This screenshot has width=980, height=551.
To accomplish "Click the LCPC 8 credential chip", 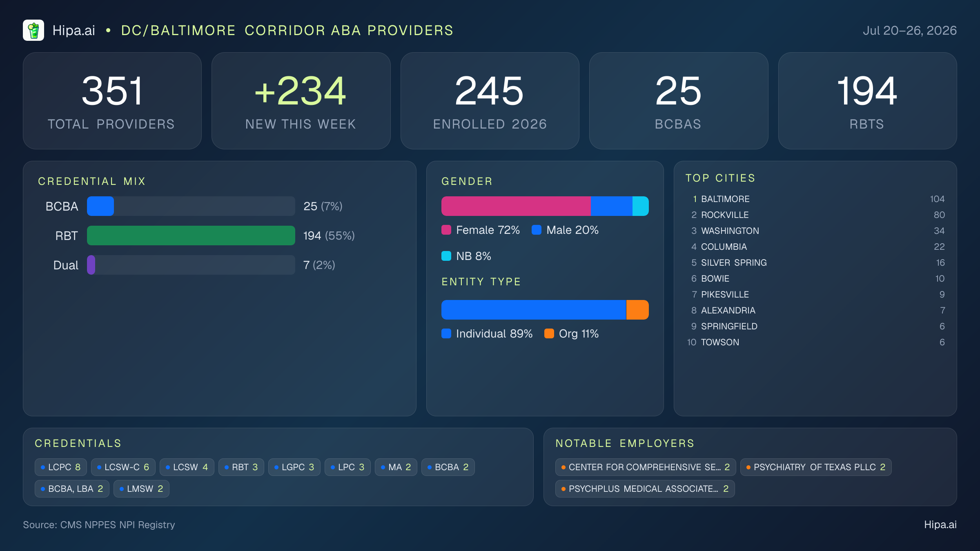I will (61, 467).
